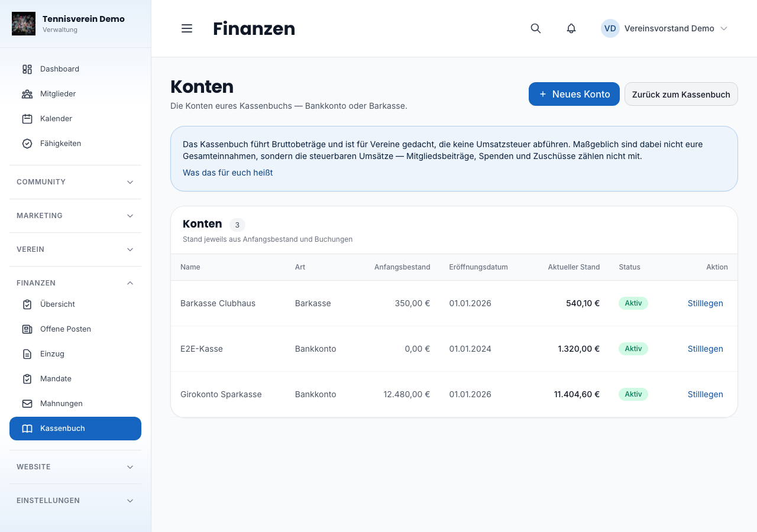Toggle the hamburger sidebar menu
The width and height of the screenshot is (757, 532).
coord(187,28)
